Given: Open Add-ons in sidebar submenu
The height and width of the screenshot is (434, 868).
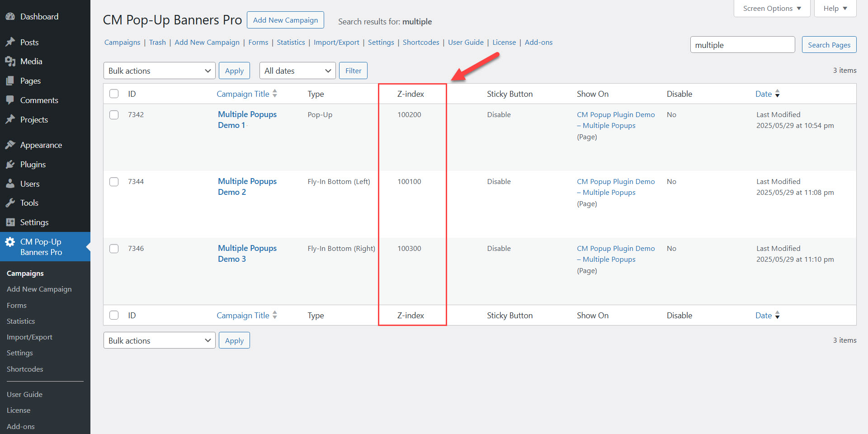Looking at the screenshot, I should tap(21, 427).
